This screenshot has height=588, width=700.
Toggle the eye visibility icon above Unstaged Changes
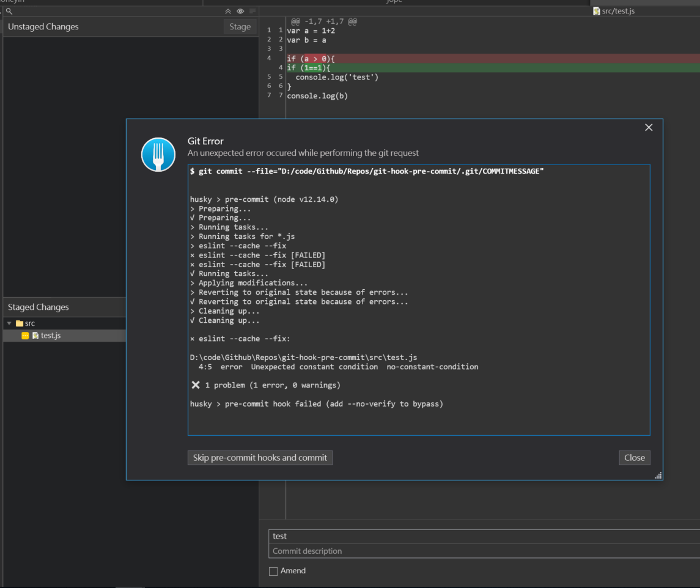pyautogui.click(x=240, y=11)
